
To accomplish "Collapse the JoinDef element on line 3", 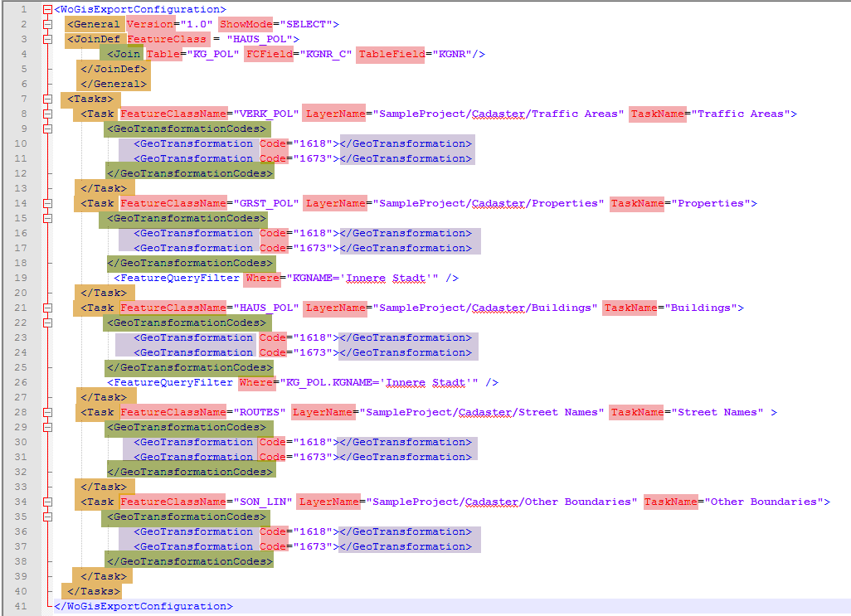I will pyautogui.click(x=47, y=38).
